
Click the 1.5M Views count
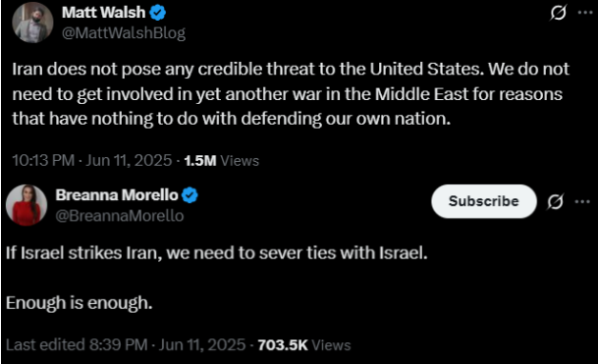[x=221, y=161]
